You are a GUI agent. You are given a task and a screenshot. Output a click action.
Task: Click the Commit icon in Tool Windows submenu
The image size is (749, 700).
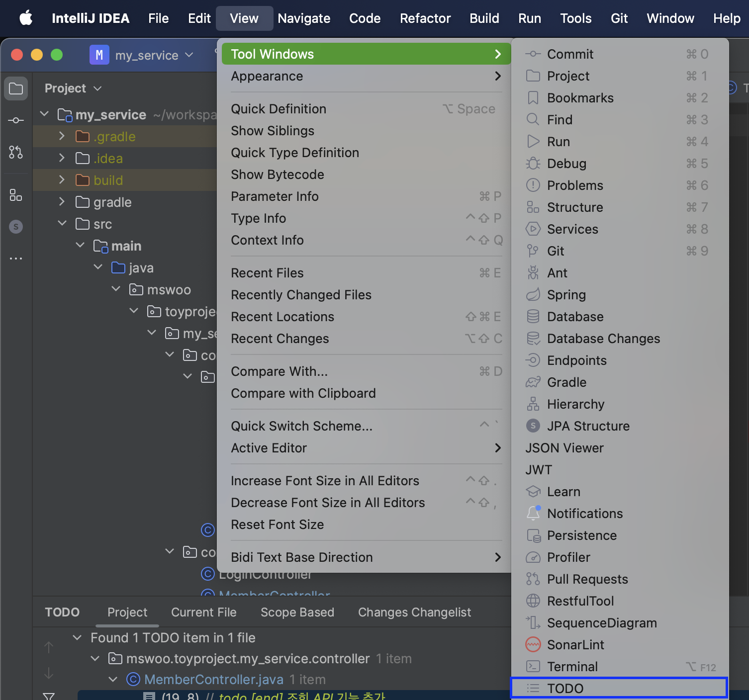point(533,54)
